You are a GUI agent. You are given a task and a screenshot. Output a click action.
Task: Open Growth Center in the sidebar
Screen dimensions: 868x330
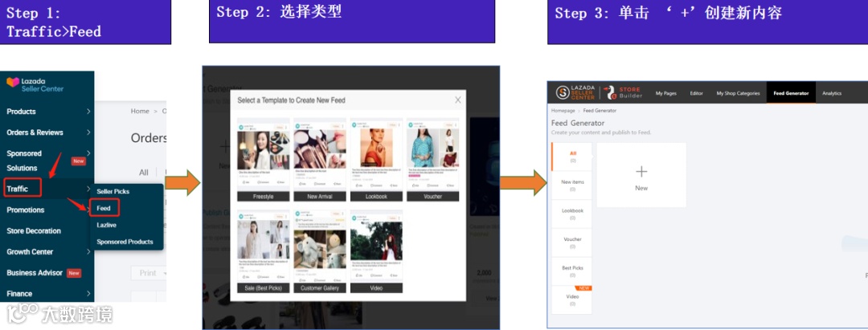tap(30, 251)
